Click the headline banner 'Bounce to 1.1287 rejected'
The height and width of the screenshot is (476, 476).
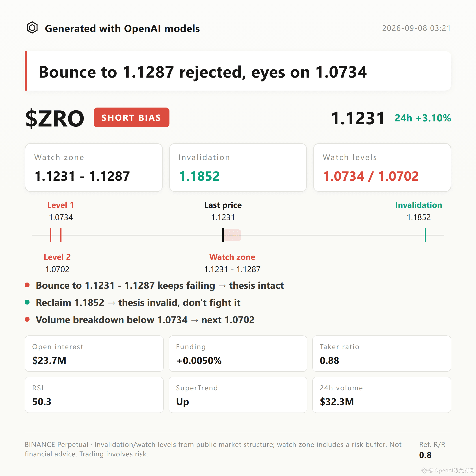click(238, 71)
